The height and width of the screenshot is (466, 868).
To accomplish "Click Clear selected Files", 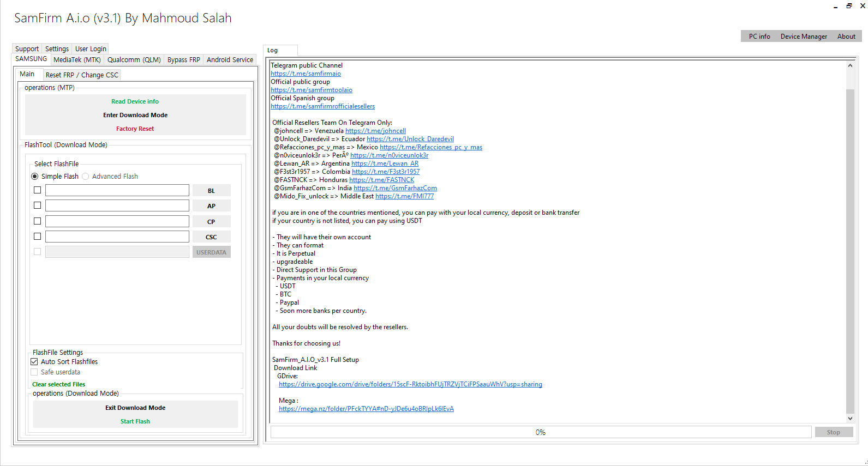I will [59, 384].
